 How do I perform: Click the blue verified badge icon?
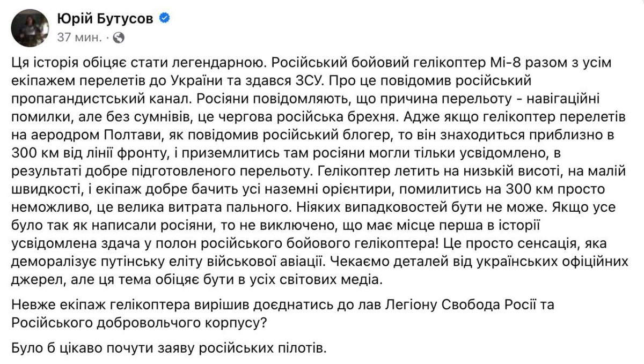click(165, 19)
